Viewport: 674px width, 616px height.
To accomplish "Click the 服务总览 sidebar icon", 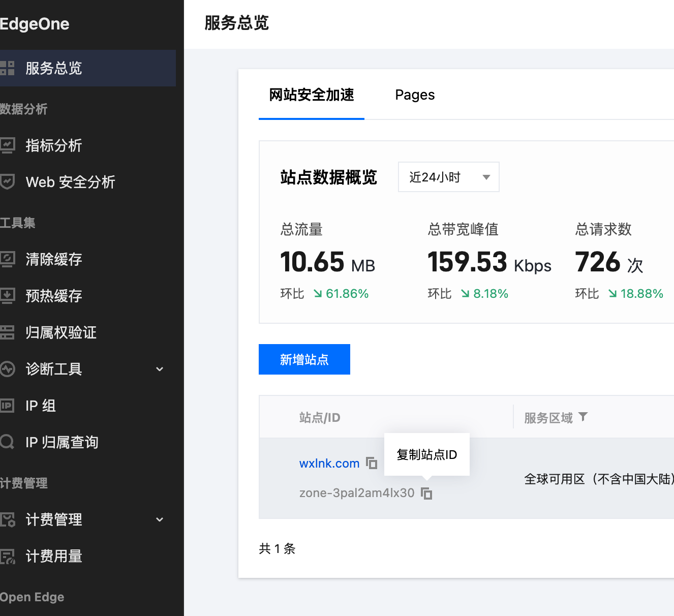I will (7, 68).
